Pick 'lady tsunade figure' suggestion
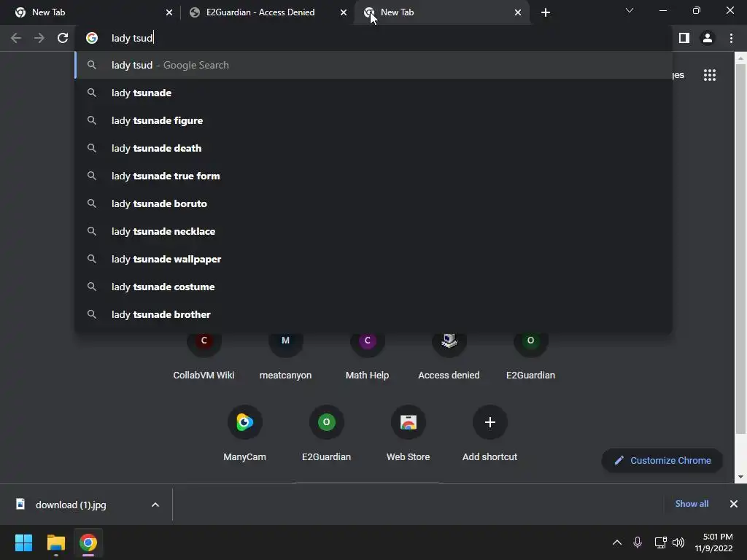 pyautogui.click(x=373, y=120)
